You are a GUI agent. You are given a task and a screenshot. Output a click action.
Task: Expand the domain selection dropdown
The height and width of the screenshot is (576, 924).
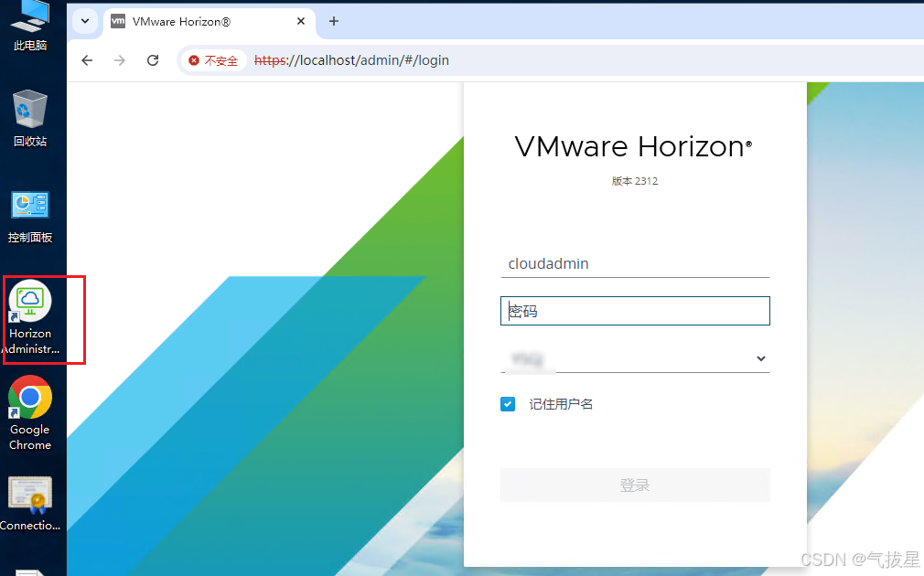coord(635,358)
